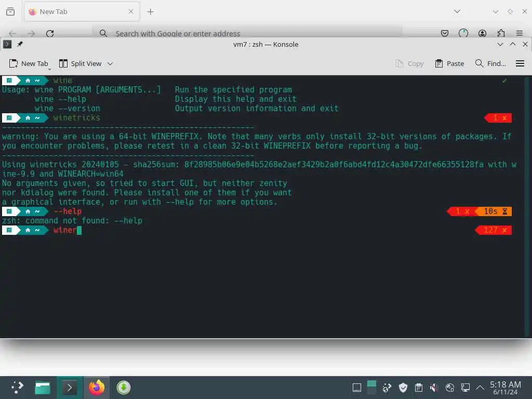Viewport: 532px width, 399px height.
Task: Open the display configuration tray icon
Action: click(x=465, y=388)
